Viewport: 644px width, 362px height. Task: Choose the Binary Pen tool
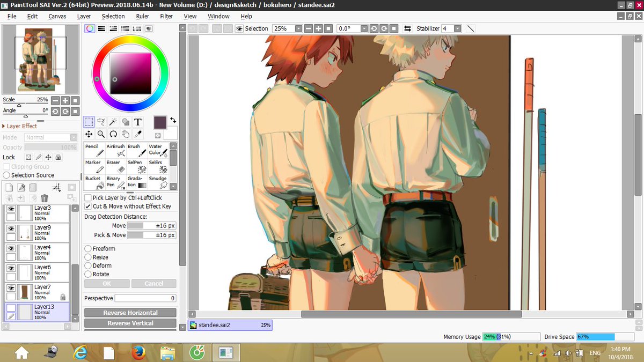pyautogui.click(x=115, y=182)
